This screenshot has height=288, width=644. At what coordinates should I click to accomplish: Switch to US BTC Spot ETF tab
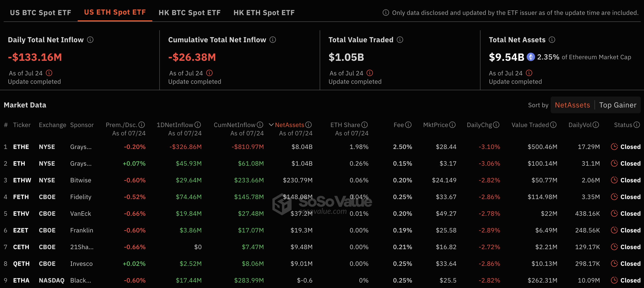pos(40,13)
